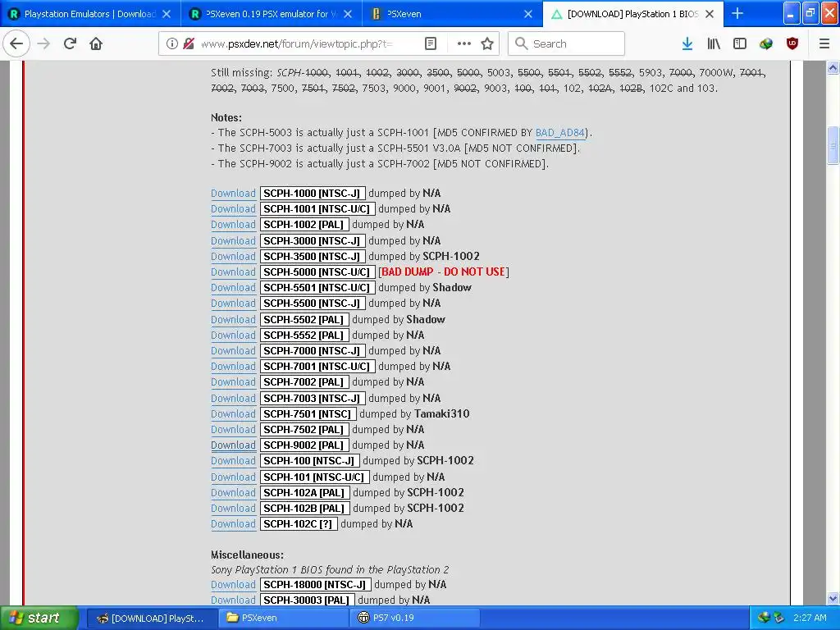Switch to PS7 v0.19 taskbar window
This screenshot has width=840, height=630.
414,619
